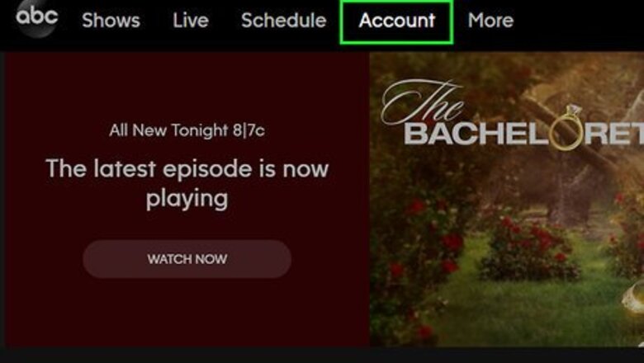Expand the More navigation menu
Viewport: 644px width, 363px height.
(490, 21)
